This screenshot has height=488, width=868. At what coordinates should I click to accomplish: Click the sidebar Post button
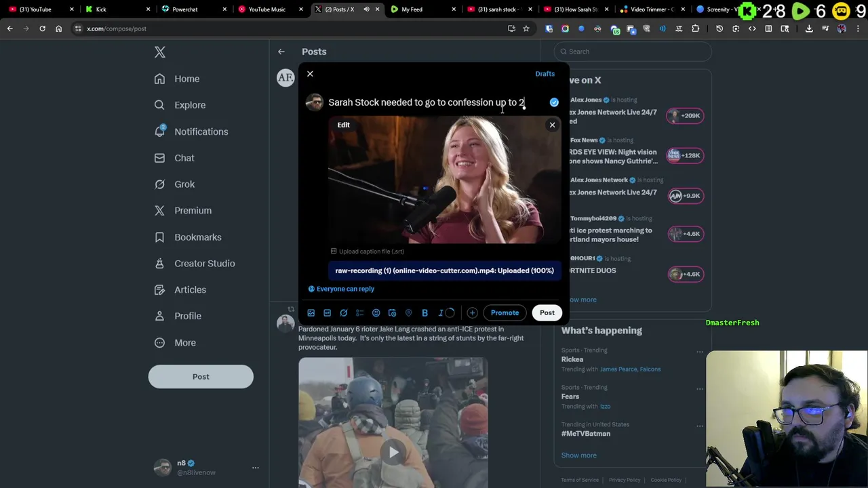[201, 377]
